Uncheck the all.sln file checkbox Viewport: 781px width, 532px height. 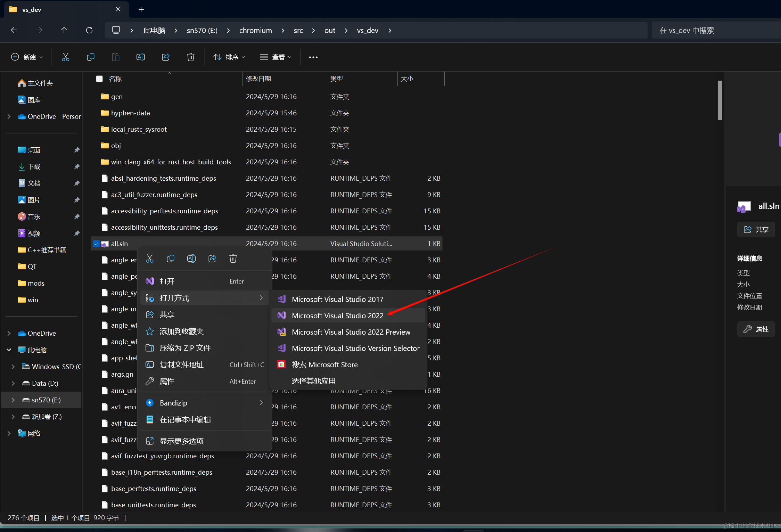pos(96,244)
